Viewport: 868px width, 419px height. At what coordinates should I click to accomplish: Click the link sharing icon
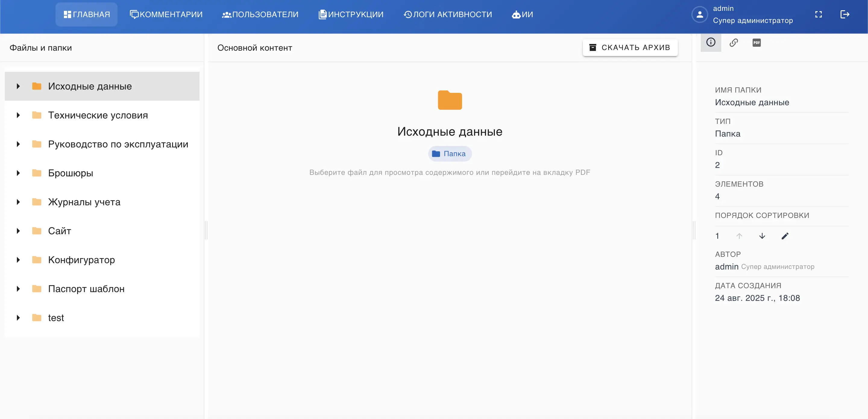click(734, 42)
